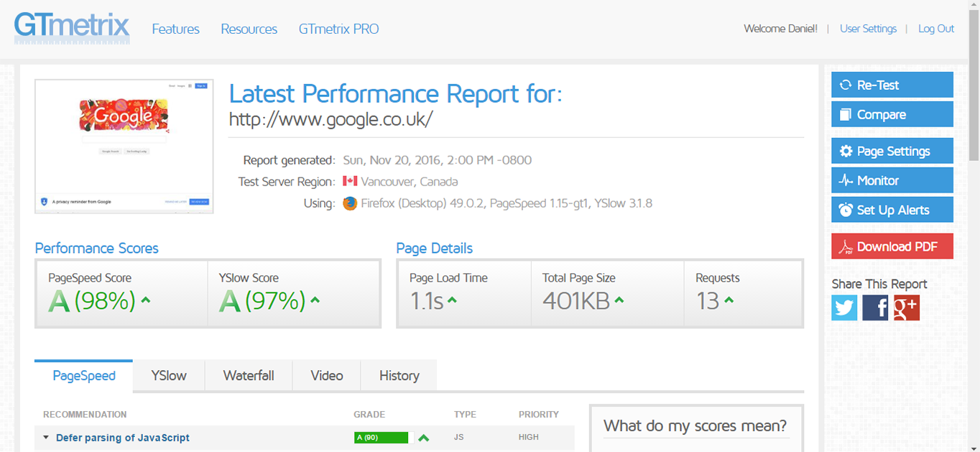The height and width of the screenshot is (452, 980).
Task: Click the report generated date text
Action: (x=438, y=160)
